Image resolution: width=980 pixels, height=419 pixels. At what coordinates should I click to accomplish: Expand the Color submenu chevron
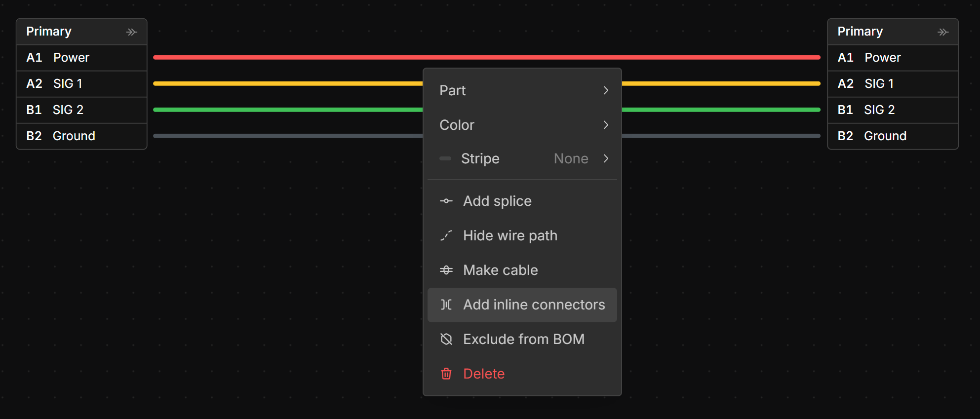[606, 125]
